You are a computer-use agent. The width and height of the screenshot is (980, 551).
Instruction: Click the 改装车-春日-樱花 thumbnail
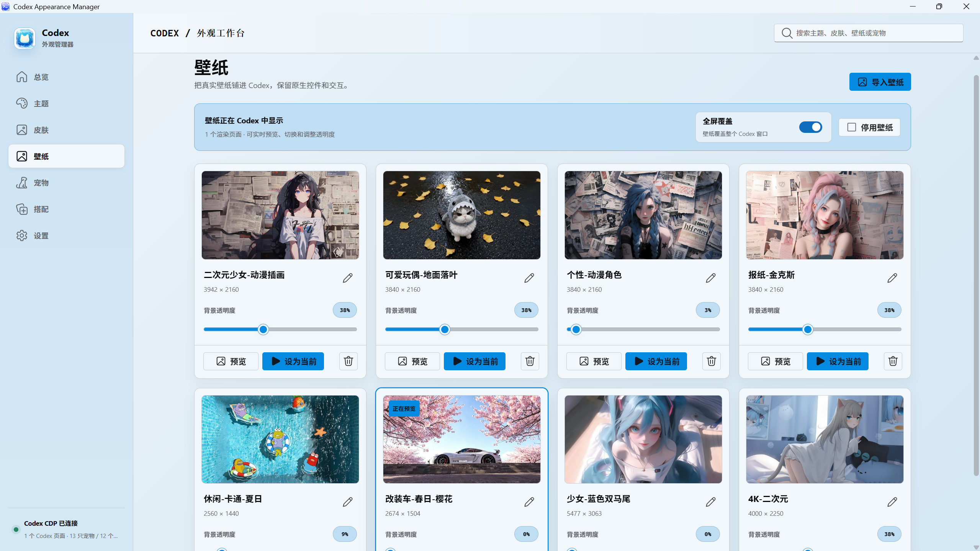[x=462, y=439]
